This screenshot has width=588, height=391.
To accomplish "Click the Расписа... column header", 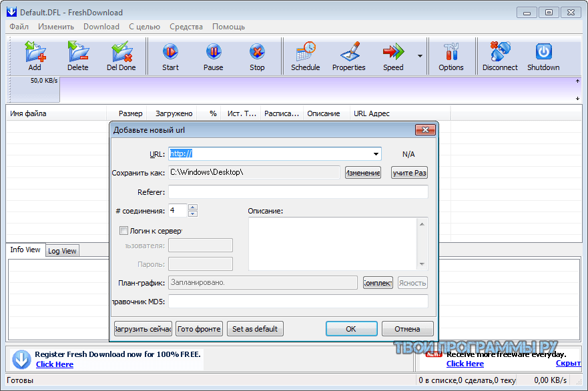I will [282, 113].
